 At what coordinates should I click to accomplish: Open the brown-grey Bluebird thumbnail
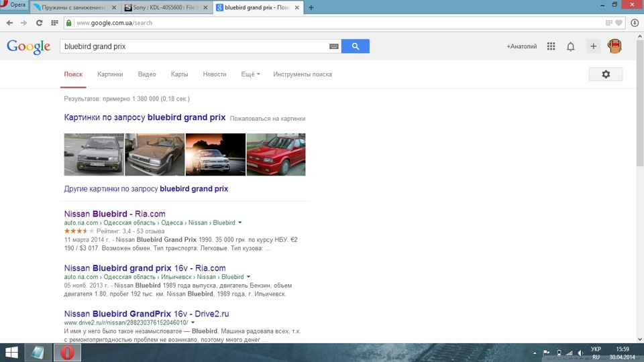[155, 154]
